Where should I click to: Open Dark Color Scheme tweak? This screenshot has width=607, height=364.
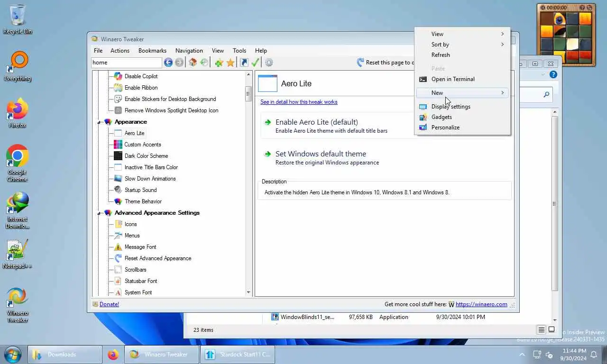(141, 156)
